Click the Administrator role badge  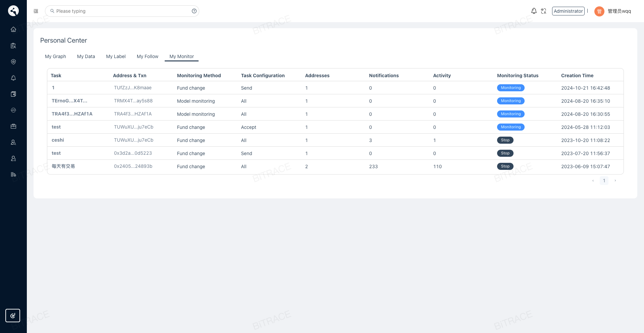coord(568,11)
